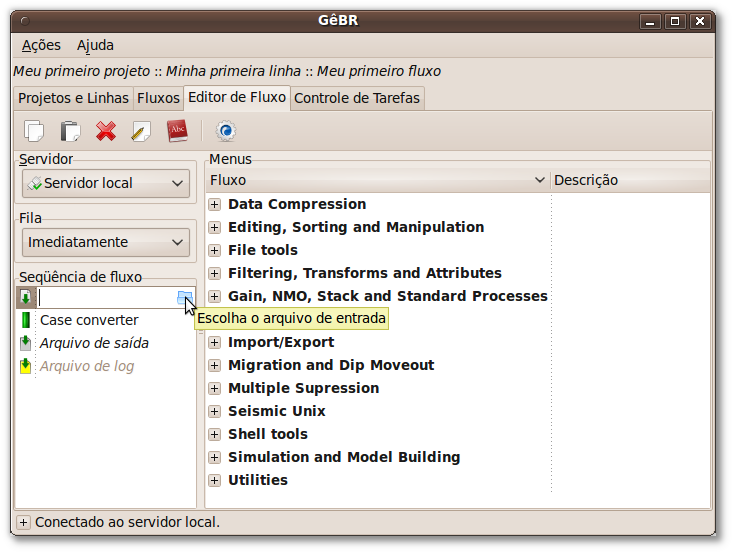Viewport: 733px width, 553px height.
Task: Select Arquivo de log row
Action: click(87, 366)
